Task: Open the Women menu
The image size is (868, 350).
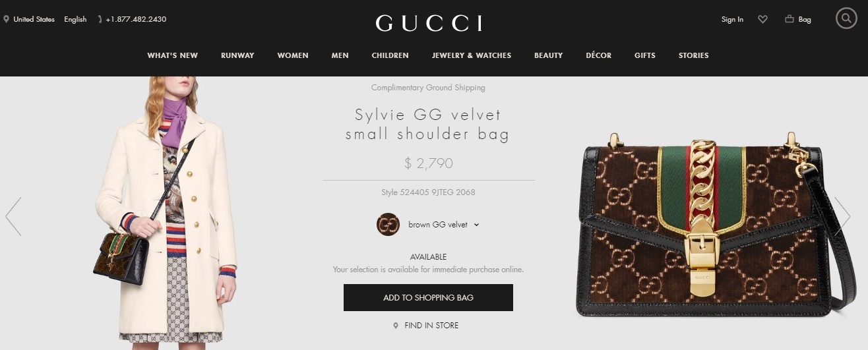Action: point(293,55)
